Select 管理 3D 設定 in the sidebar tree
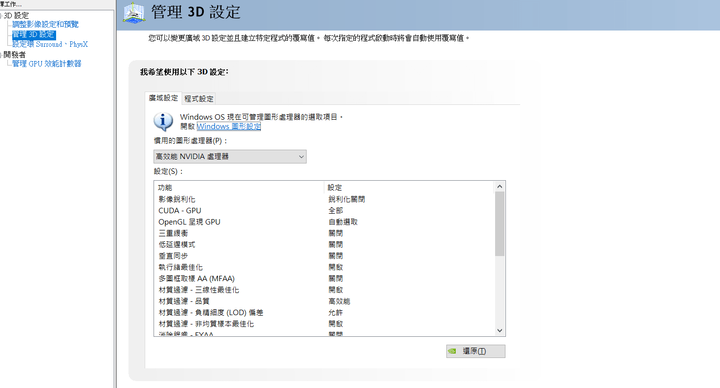Image resolution: width=720 pixels, height=388 pixels. 34,34
